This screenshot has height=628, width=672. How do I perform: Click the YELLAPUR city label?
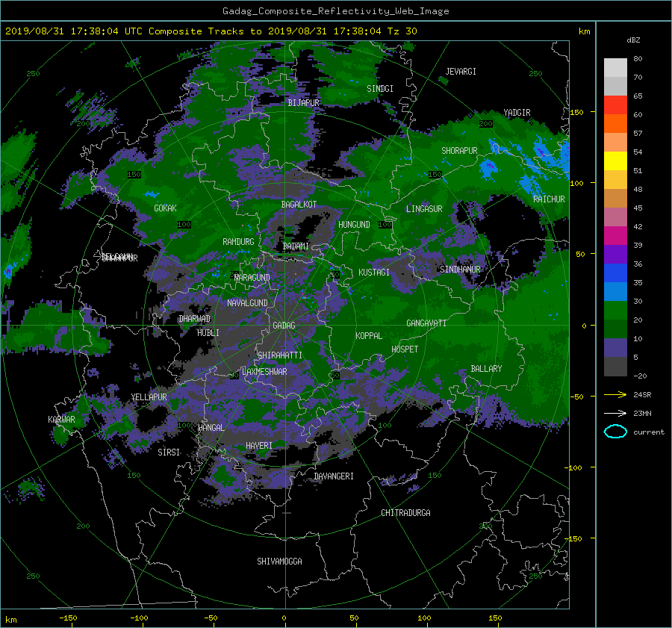(x=149, y=397)
